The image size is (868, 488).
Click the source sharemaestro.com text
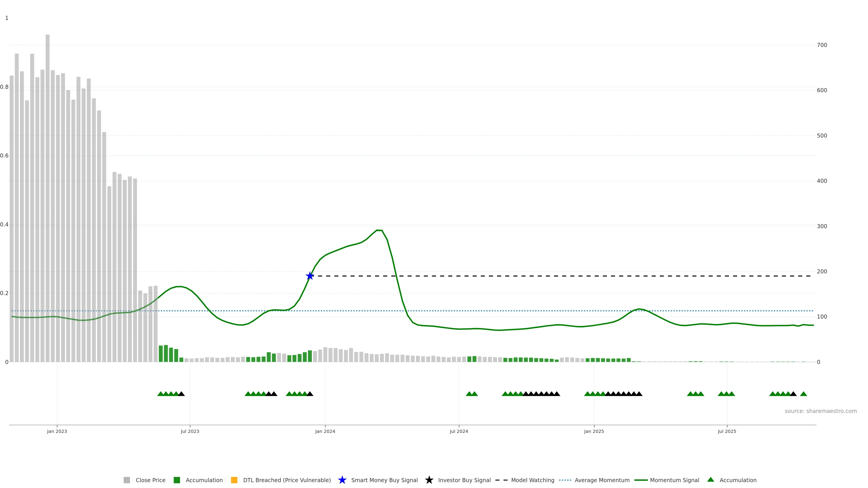(x=821, y=411)
